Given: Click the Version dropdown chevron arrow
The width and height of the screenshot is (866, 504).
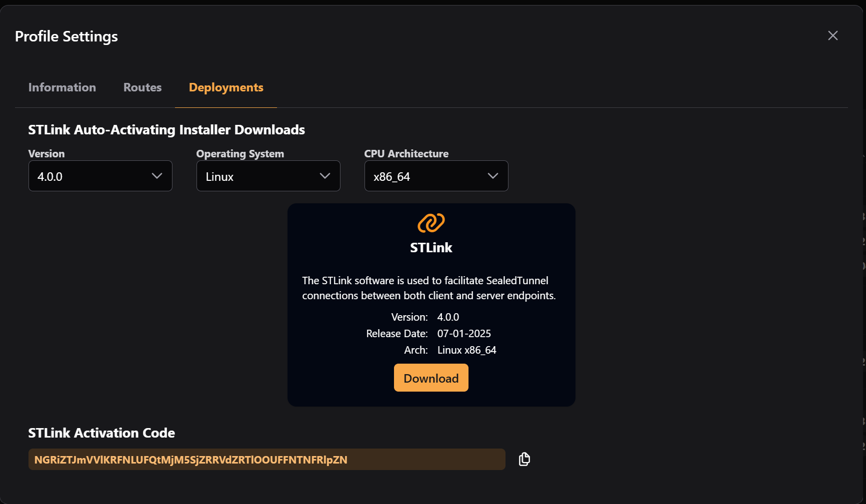Looking at the screenshot, I should (x=156, y=176).
